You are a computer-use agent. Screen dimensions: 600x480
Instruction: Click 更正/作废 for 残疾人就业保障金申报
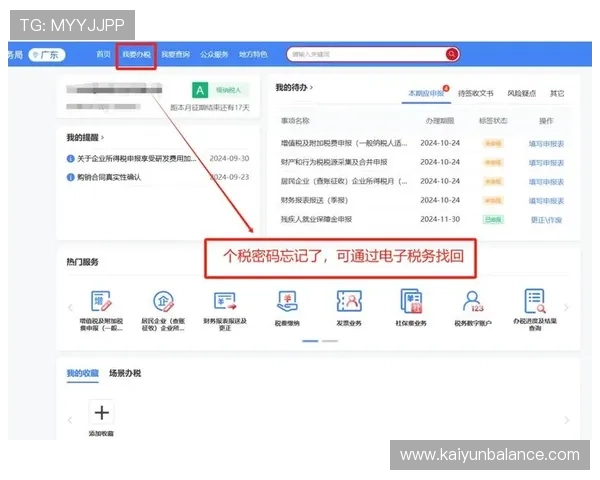tap(546, 220)
